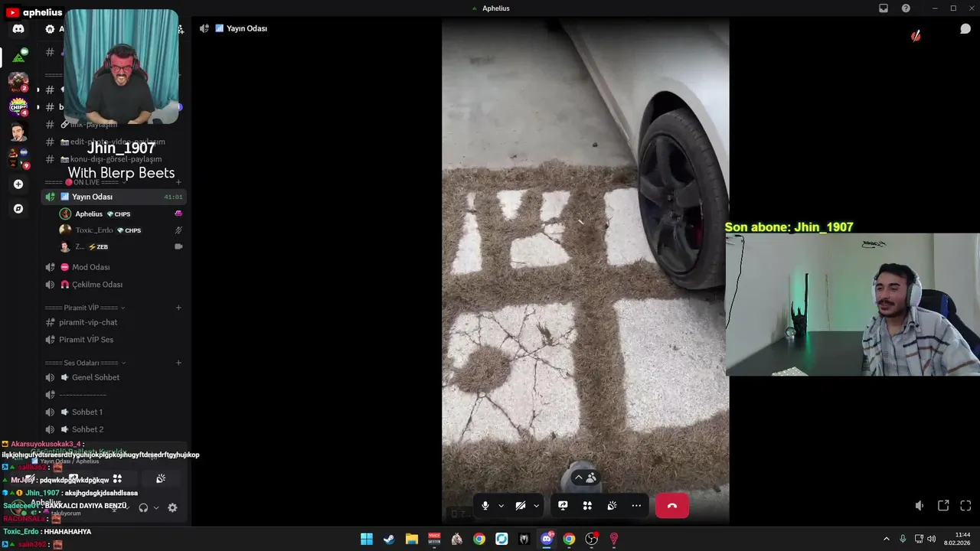Open camera options arrow in call bar
Viewport: 980px width, 551px height.
tap(536, 506)
